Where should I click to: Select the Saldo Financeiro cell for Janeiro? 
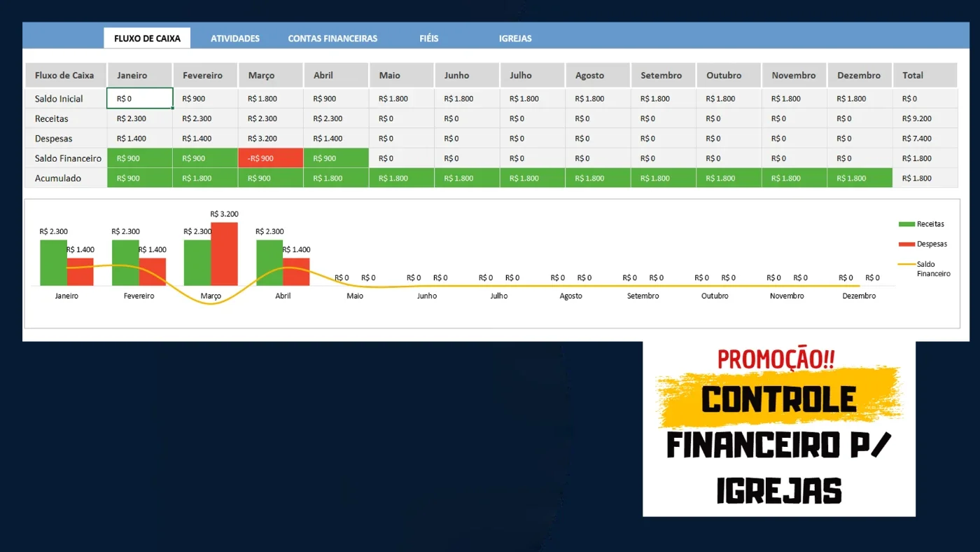[x=140, y=158]
